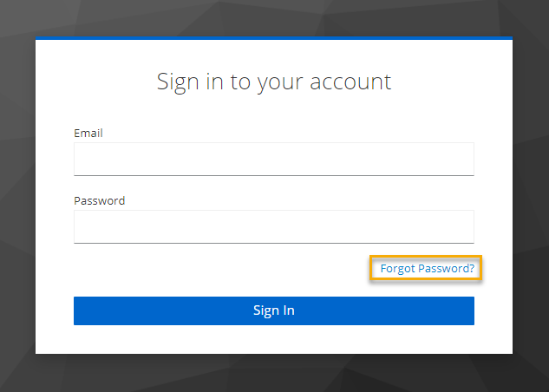Viewport: 549px width, 392px height.
Task: Click the "Sign In" text on the button
Action: [273, 310]
